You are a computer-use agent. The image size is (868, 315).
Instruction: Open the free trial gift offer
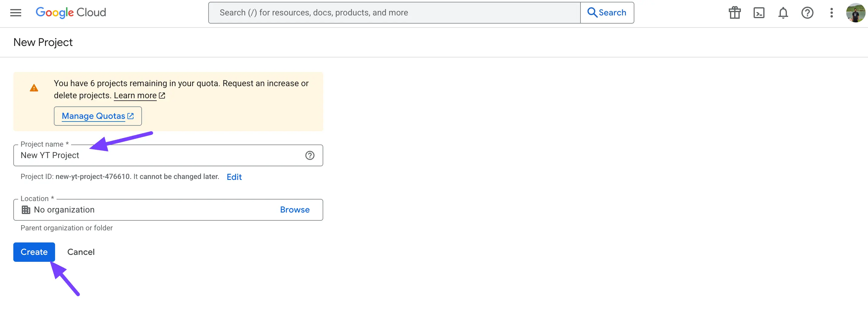735,12
